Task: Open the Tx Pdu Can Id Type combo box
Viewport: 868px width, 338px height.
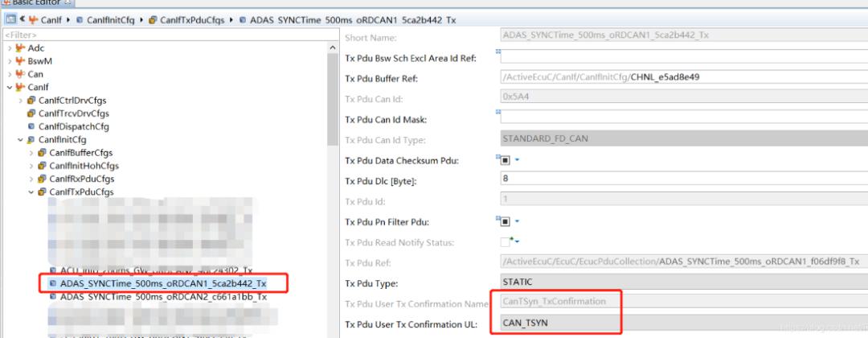Action: click(684, 138)
